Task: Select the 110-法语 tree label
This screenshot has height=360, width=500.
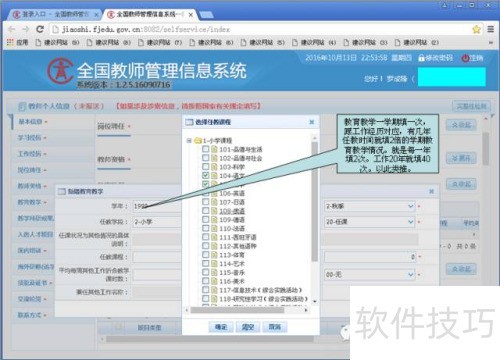Action: pyautogui.click(x=232, y=228)
